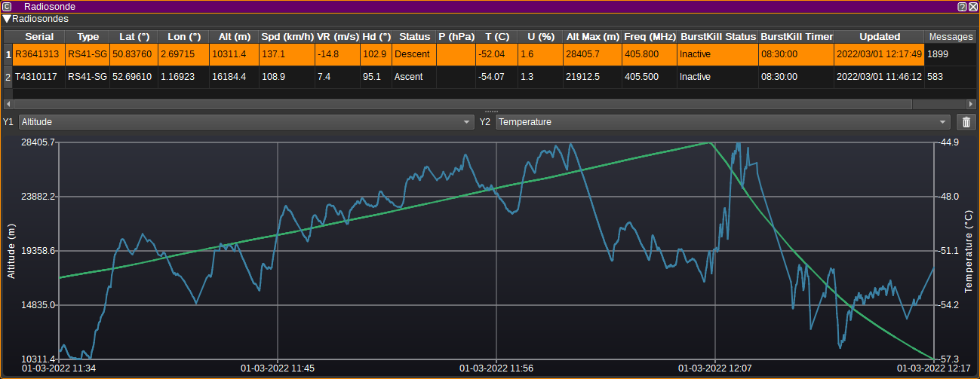Click the Alt Max (m) column header
The image size is (980, 379).
pos(593,36)
